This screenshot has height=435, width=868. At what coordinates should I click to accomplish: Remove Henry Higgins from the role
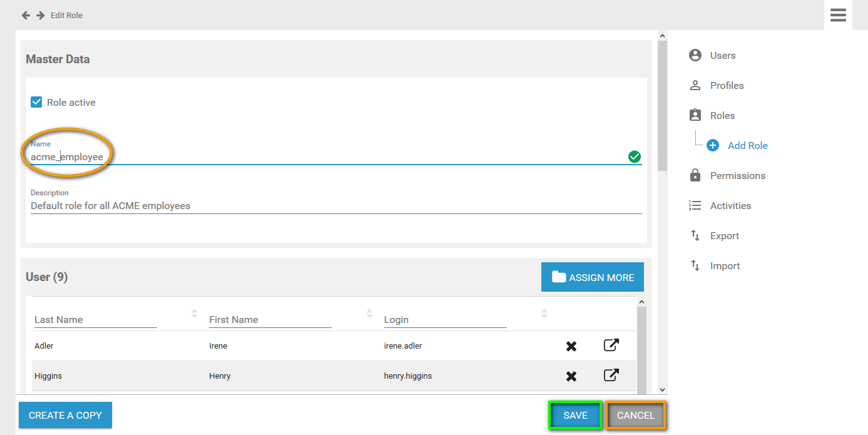(x=571, y=376)
